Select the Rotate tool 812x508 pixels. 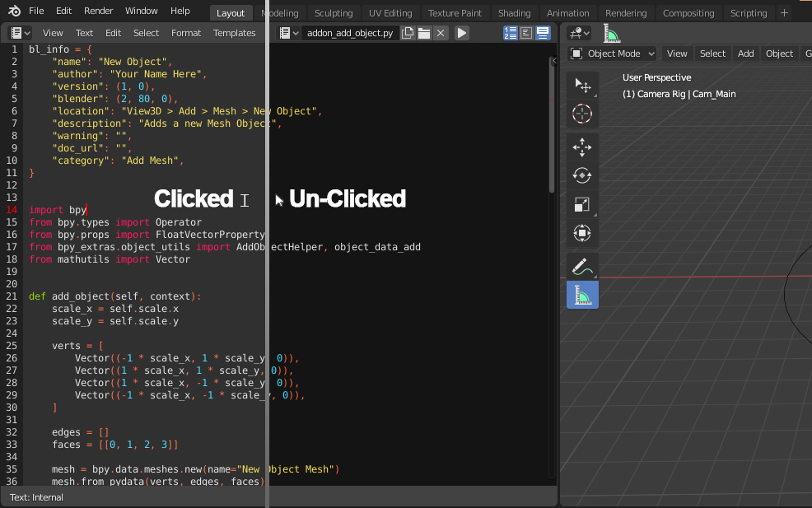[x=582, y=176]
